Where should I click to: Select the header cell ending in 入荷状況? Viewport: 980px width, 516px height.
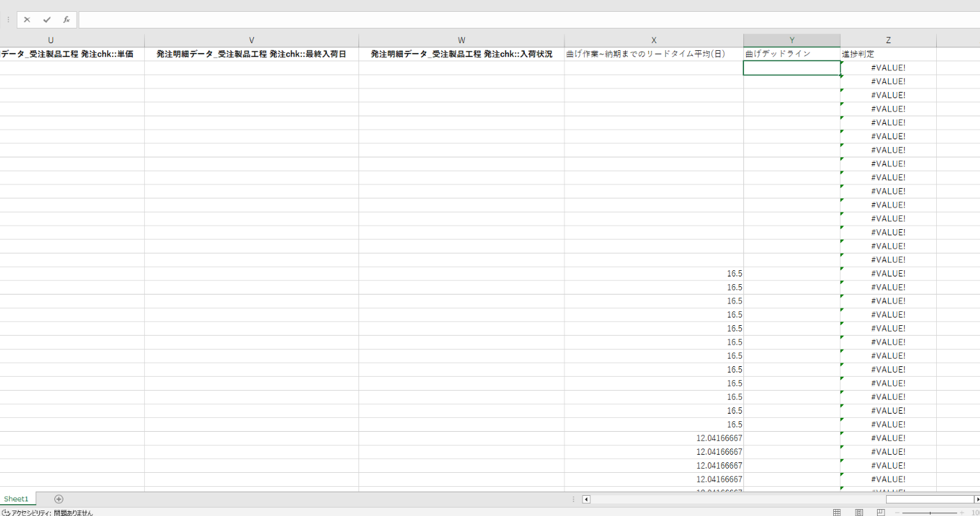(461, 54)
